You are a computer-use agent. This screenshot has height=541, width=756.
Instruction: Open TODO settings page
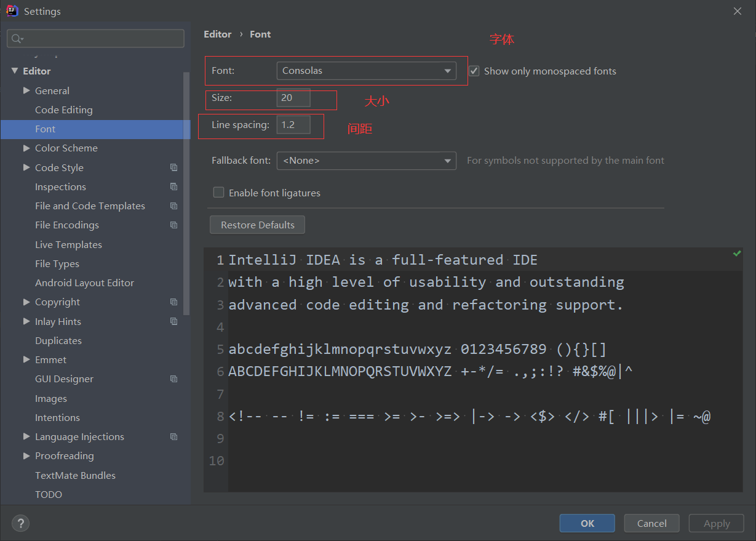(x=49, y=494)
